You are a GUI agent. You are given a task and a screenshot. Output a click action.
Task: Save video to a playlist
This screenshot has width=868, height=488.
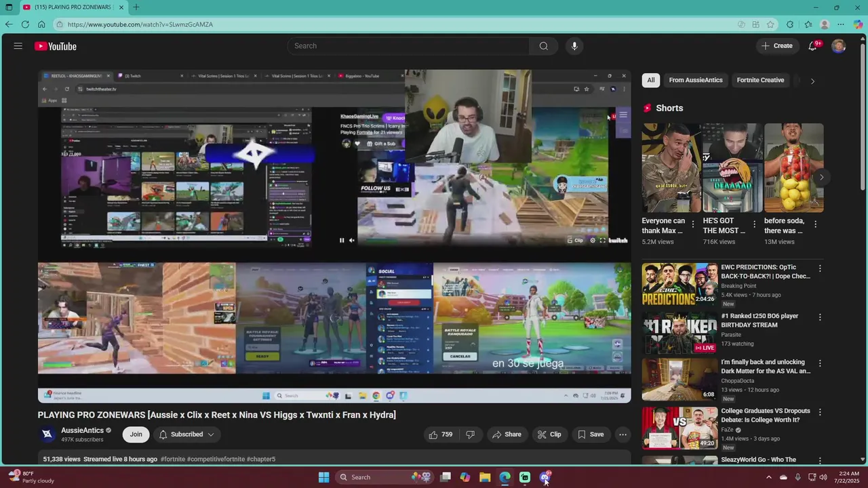(590, 434)
